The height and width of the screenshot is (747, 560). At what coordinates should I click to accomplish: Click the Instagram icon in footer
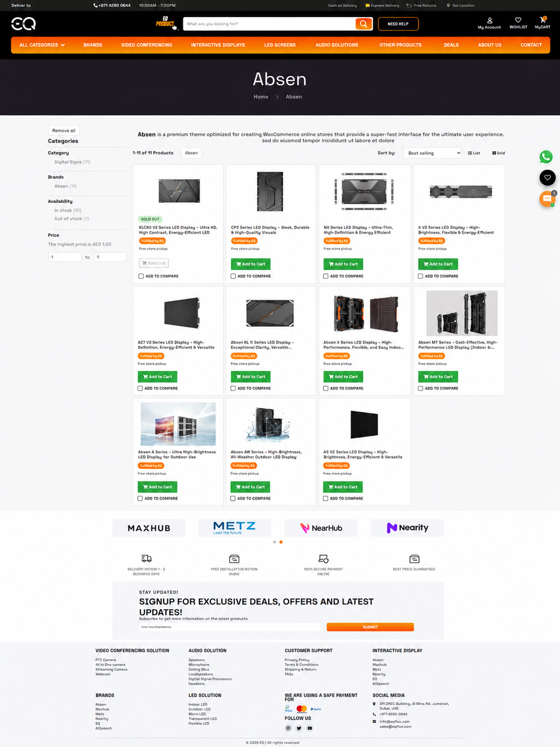pos(288,728)
